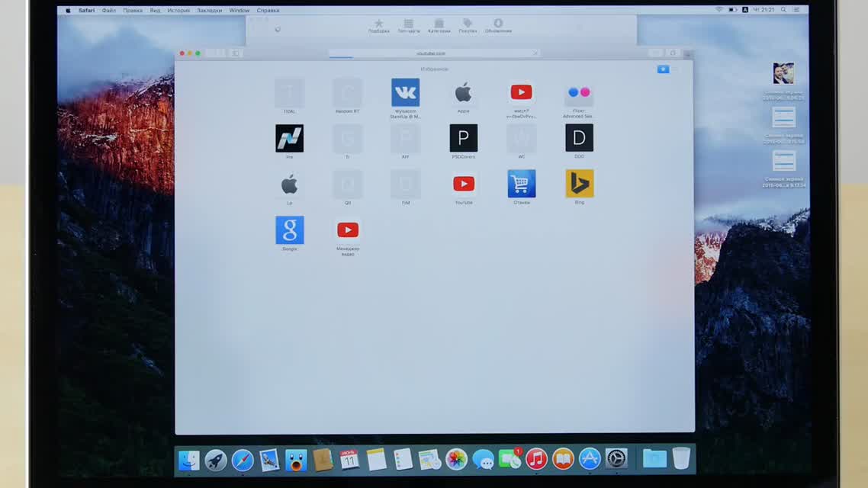Viewport: 868px width, 488px height.
Task: Show the Safari sidebar
Action: (x=235, y=53)
